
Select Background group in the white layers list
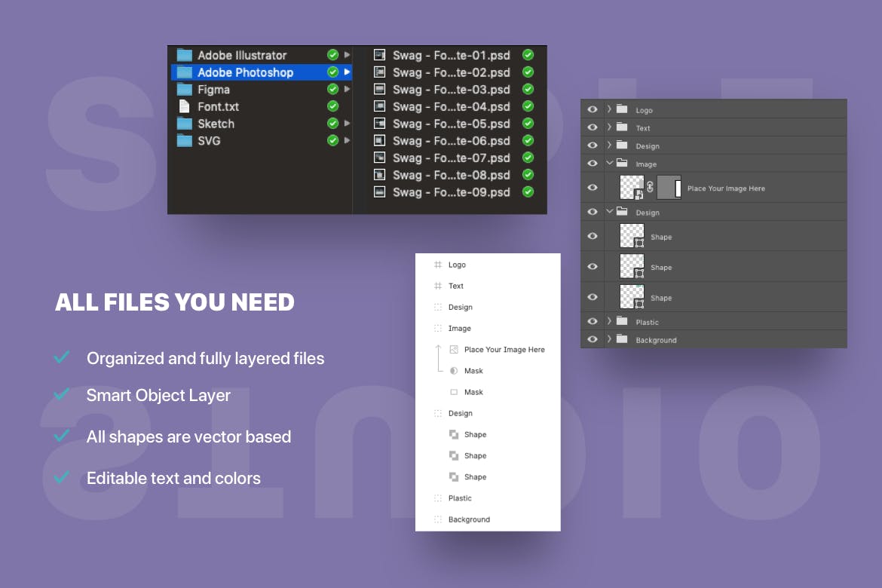(488, 519)
